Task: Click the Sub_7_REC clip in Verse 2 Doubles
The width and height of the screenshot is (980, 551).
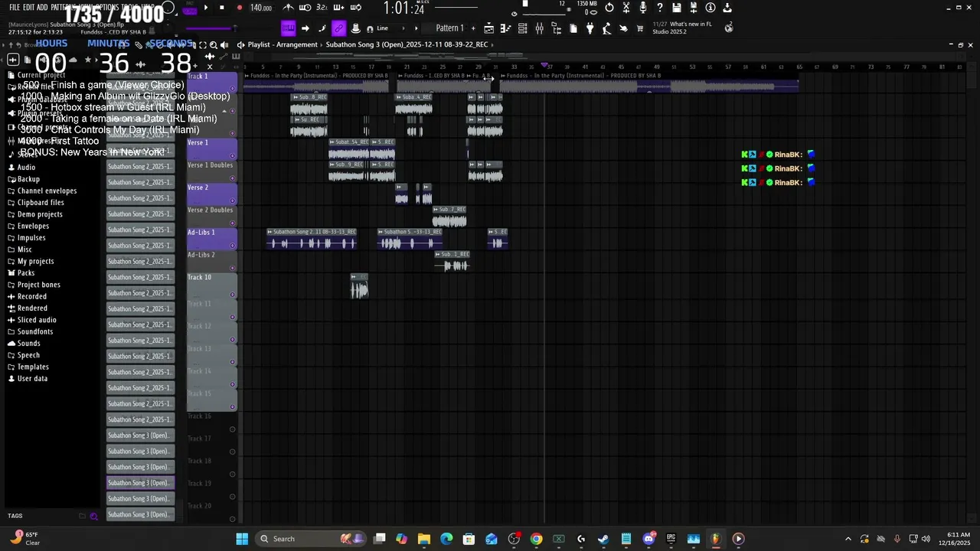Action: (x=449, y=217)
